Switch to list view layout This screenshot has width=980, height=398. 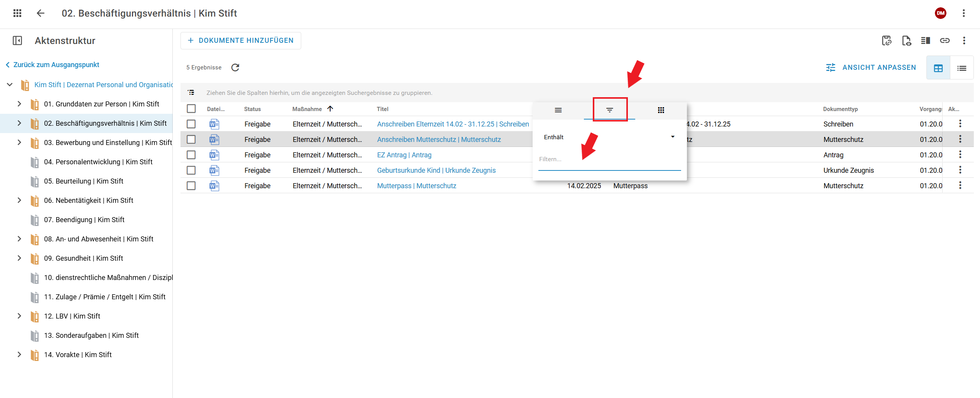(x=961, y=68)
